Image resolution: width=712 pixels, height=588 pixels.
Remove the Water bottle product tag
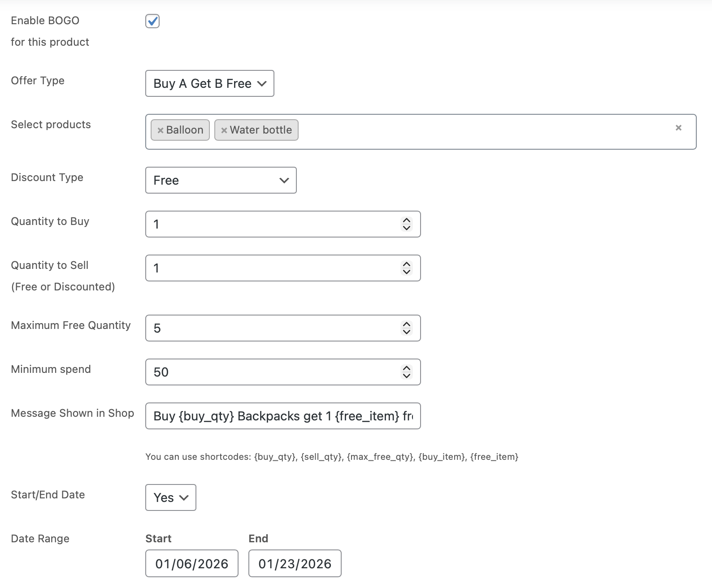click(224, 130)
